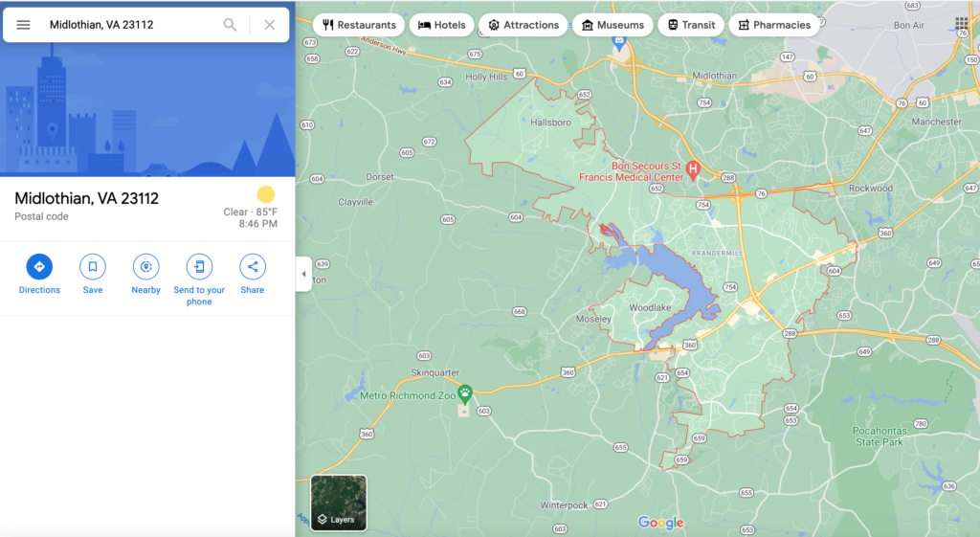Viewport: 980px width, 537px height.
Task: Open the Nearby search
Action: point(145,274)
